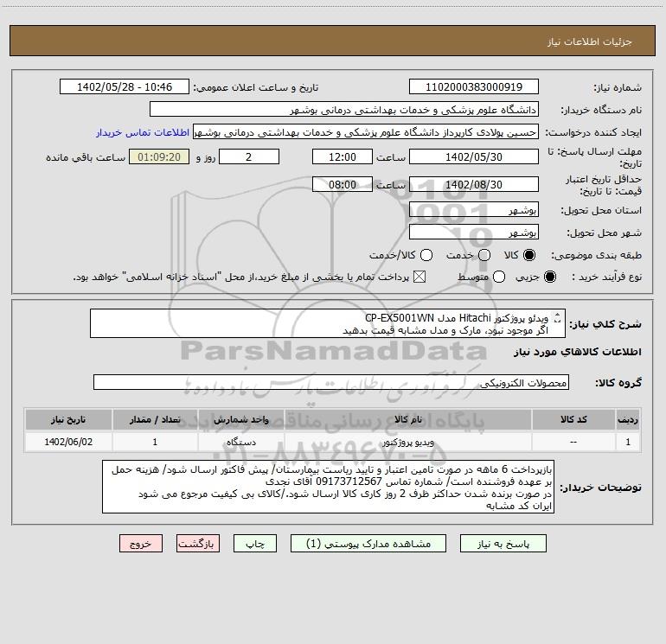
Task: Click the announcement date field 1402/05/28 - 10:46
Action: (125, 86)
